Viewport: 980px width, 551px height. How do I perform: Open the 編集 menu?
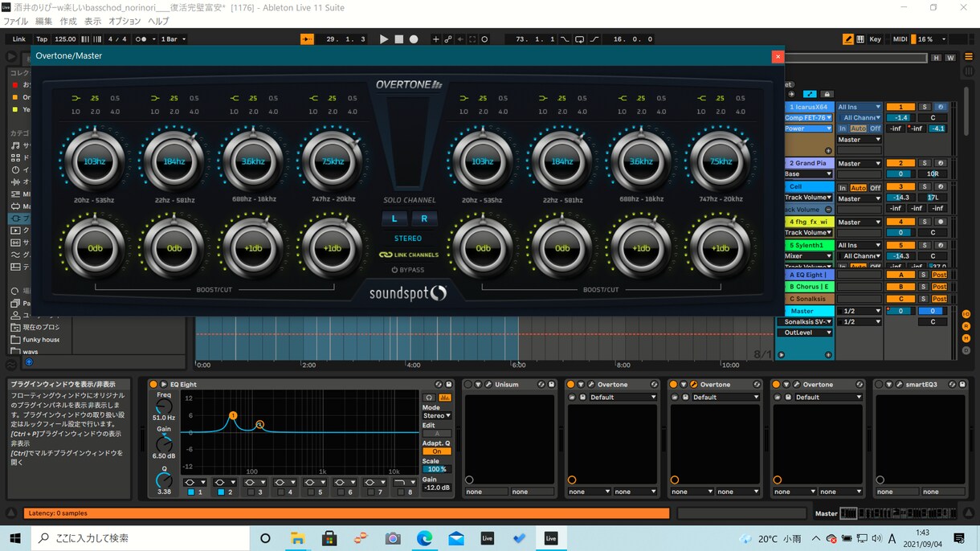[x=43, y=22]
